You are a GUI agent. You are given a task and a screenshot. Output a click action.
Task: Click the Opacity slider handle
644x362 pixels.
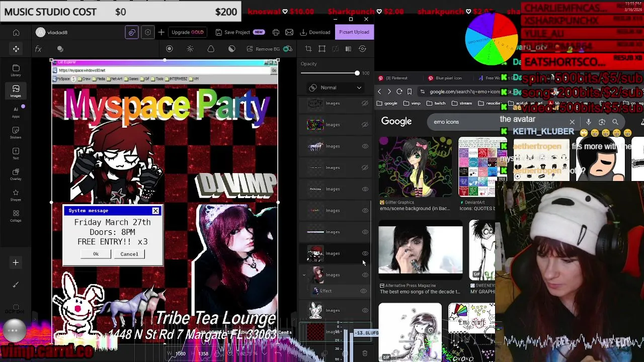[x=357, y=73]
